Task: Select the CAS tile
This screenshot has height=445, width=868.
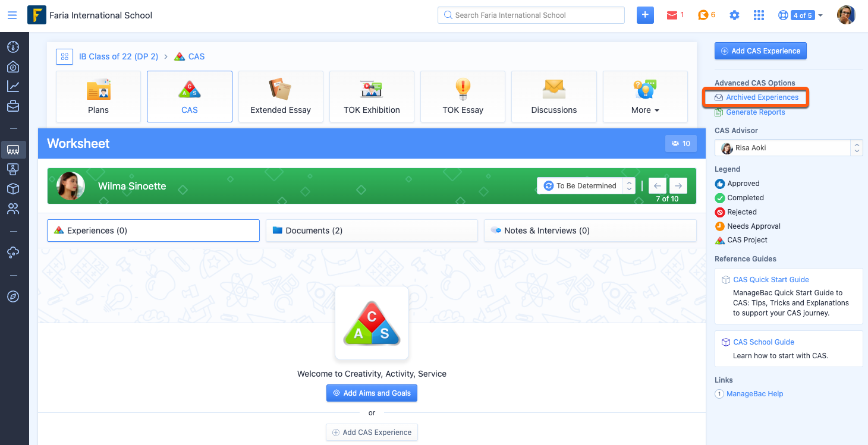Action: click(190, 96)
